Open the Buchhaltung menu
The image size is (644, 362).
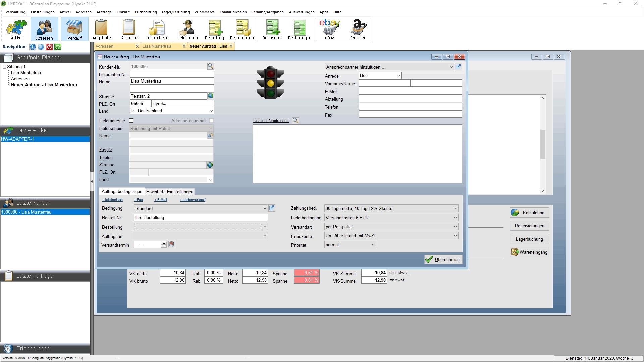[146, 12]
